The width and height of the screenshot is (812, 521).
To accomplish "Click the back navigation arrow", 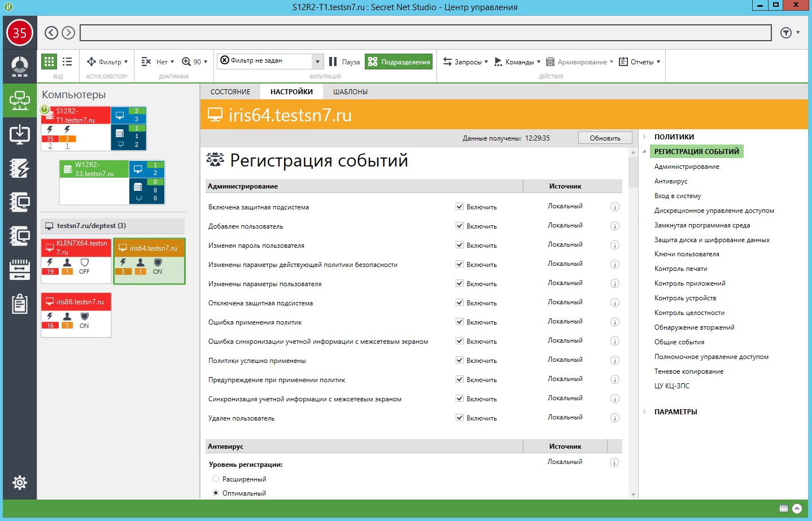I will (x=51, y=33).
